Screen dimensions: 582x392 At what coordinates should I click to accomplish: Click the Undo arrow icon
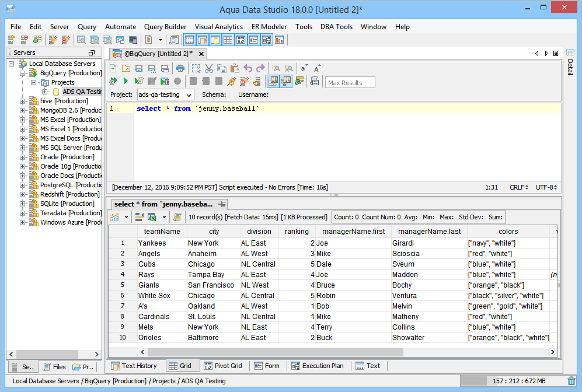pos(248,68)
